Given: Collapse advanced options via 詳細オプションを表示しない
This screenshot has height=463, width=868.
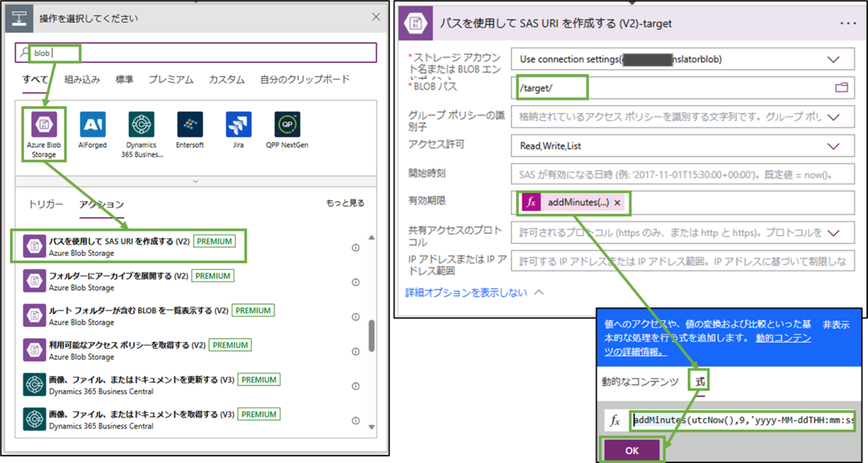Looking at the screenshot, I should [475, 292].
